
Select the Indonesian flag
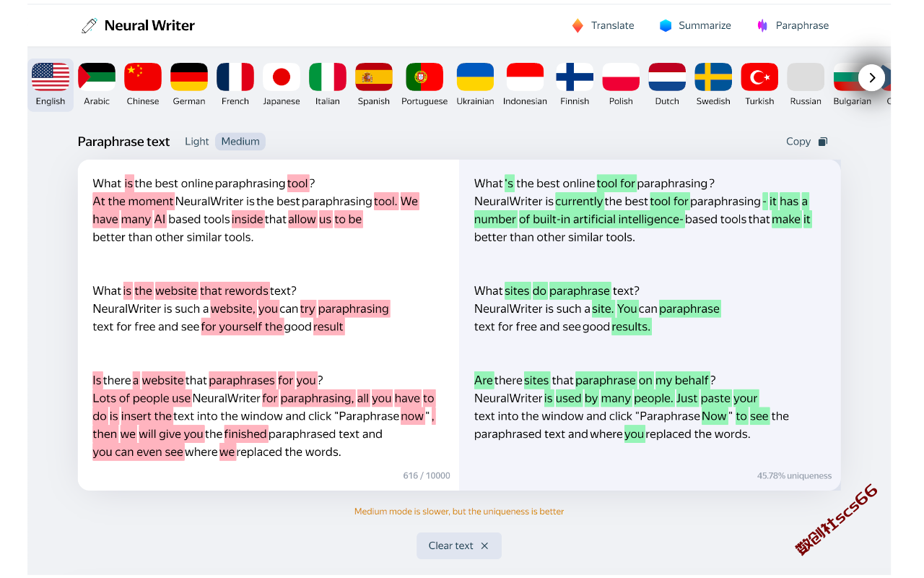tap(525, 77)
